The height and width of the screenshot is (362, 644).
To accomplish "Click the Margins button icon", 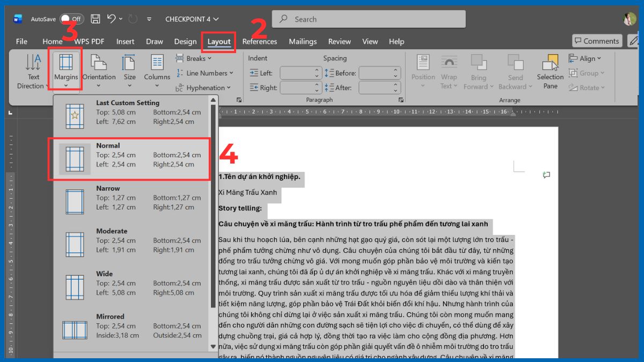I will coord(65,63).
